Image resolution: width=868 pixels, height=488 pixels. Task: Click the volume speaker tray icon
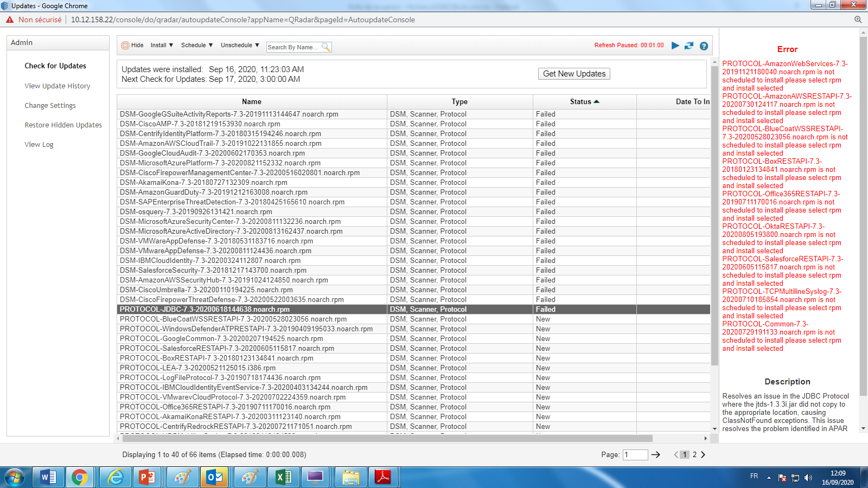(808, 478)
